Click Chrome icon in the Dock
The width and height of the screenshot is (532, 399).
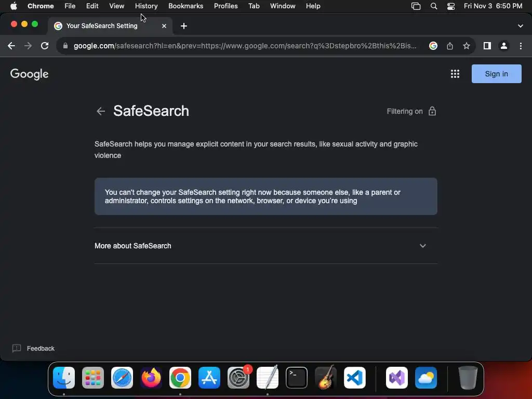coord(180,378)
